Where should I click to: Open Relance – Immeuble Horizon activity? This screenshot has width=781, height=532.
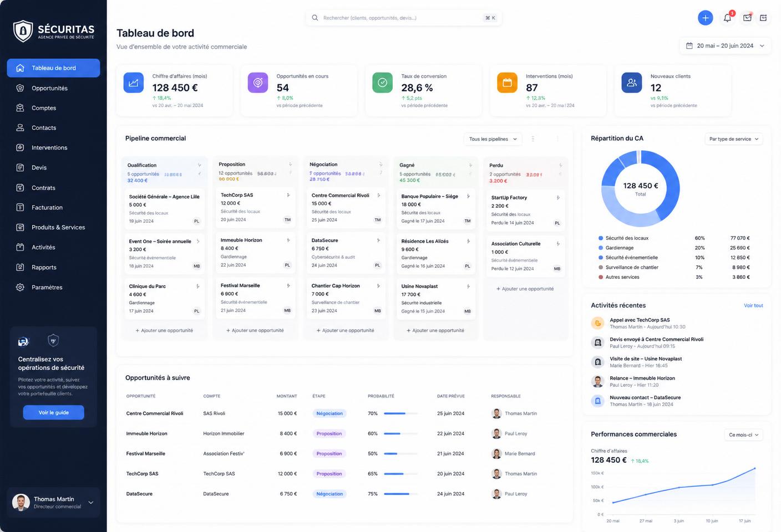click(677, 381)
